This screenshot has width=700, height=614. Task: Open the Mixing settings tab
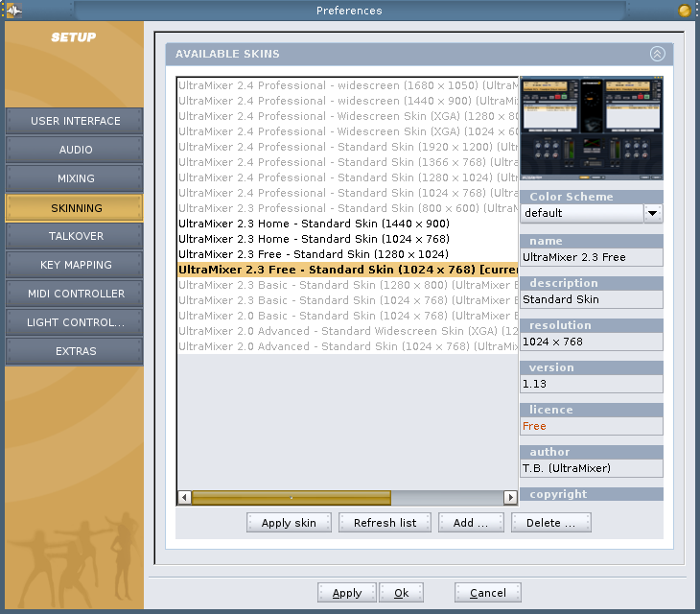coord(75,178)
